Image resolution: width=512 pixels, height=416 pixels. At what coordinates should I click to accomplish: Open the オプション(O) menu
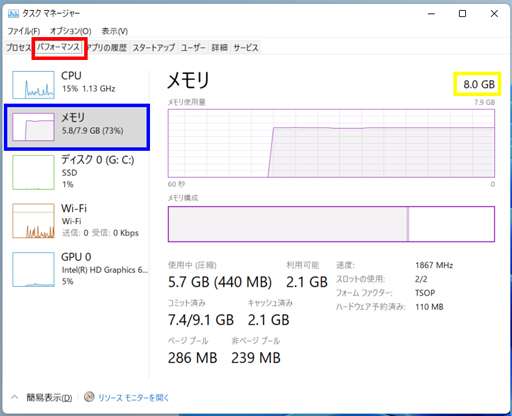pos(70,31)
